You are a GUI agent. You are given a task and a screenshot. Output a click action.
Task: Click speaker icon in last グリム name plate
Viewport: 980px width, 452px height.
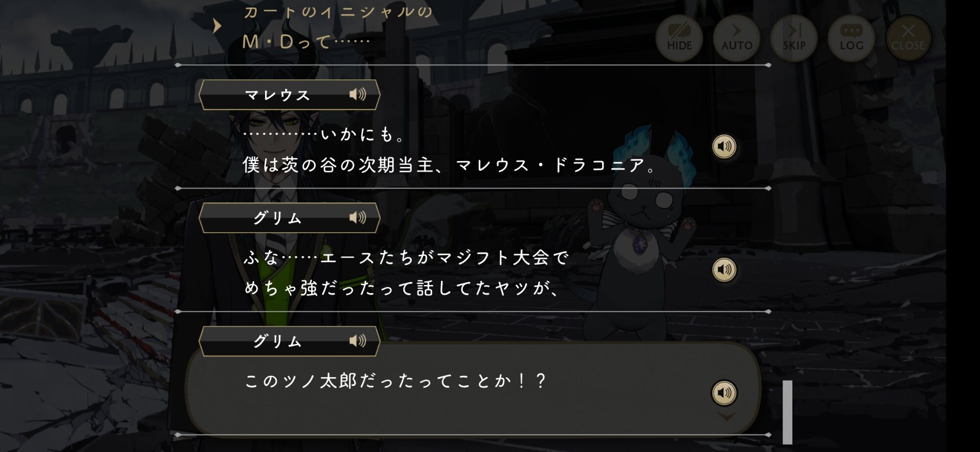(x=358, y=341)
